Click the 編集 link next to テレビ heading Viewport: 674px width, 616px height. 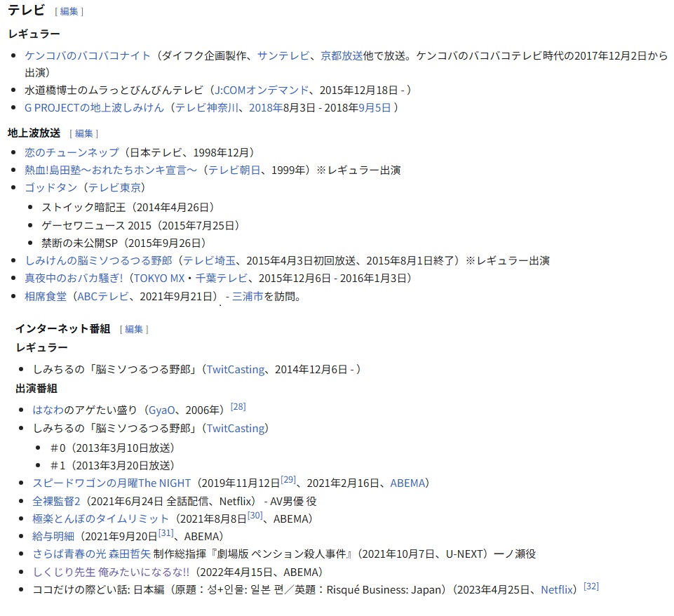pyautogui.click(x=69, y=12)
